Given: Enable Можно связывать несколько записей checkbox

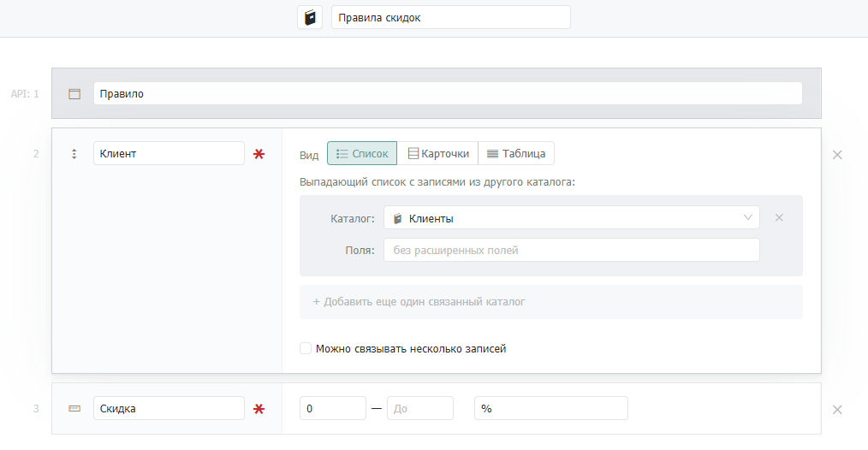Looking at the screenshot, I should [x=306, y=348].
